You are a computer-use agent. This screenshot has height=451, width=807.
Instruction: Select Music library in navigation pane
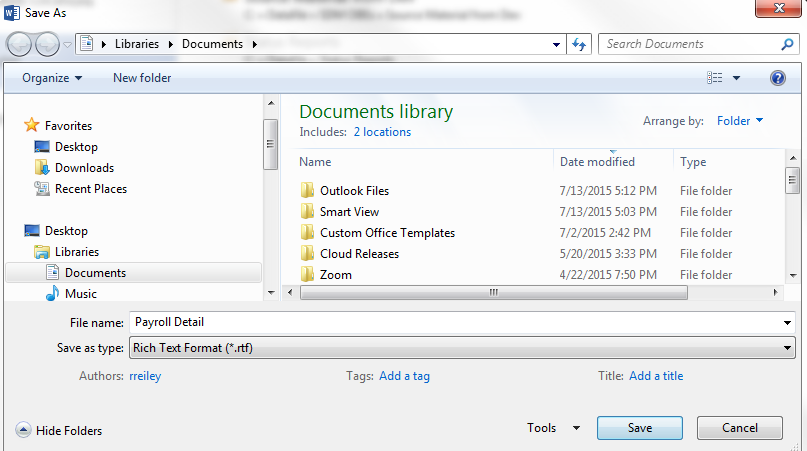(x=80, y=294)
